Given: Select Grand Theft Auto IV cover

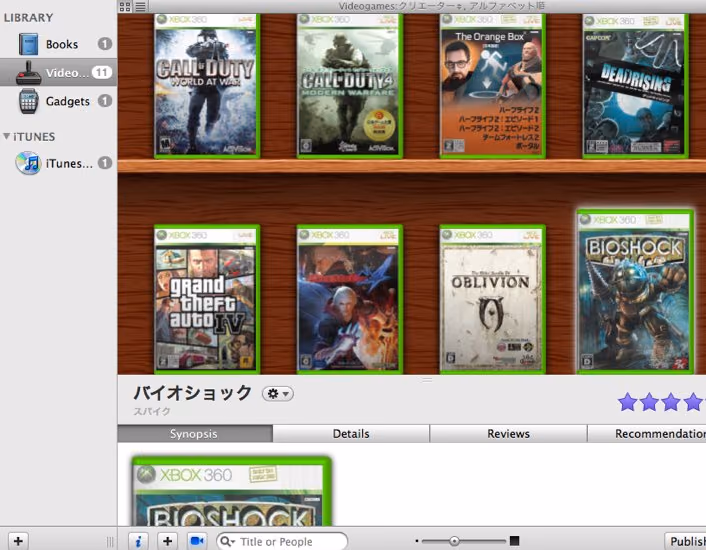Looking at the screenshot, I should click(207, 299).
